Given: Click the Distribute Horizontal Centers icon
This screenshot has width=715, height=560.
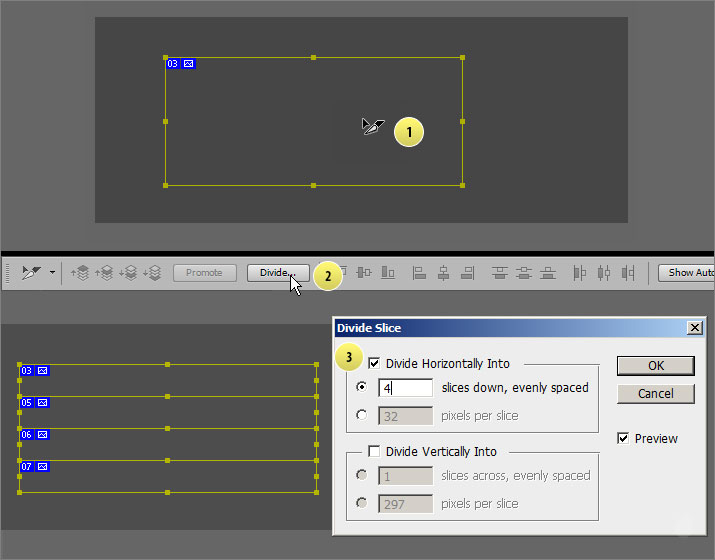Looking at the screenshot, I should click(x=604, y=272).
